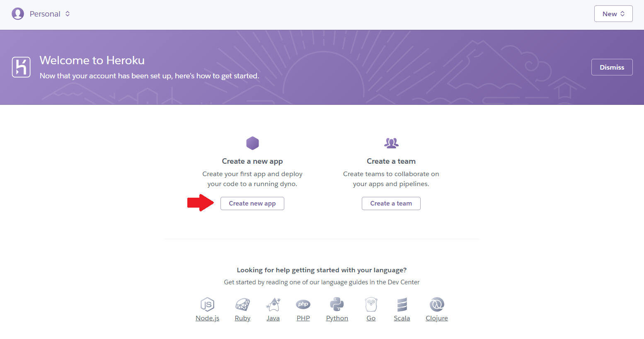The width and height of the screenshot is (644, 339).
Task: Expand the New dropdown menu
Action: 613,14
